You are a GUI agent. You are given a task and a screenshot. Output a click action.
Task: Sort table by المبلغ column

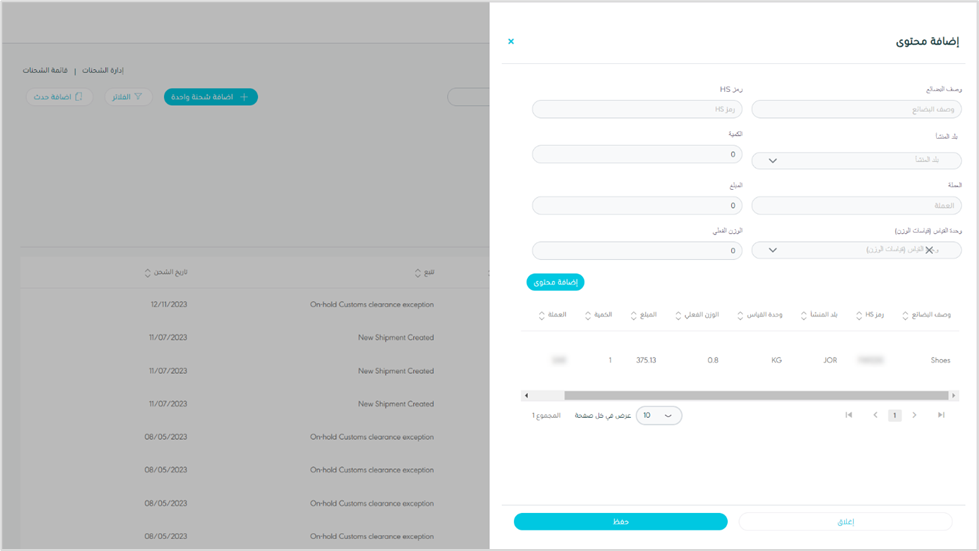644,315
